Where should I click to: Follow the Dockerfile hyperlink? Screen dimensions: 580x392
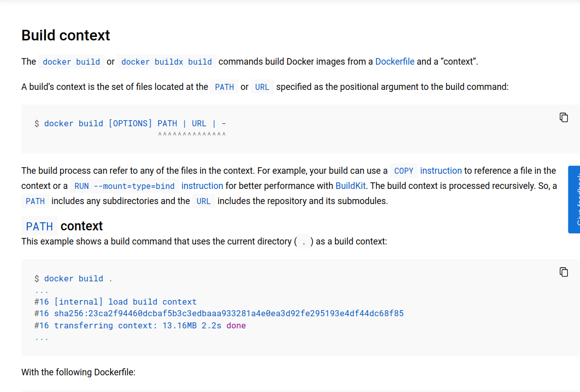tap(395, 62)
